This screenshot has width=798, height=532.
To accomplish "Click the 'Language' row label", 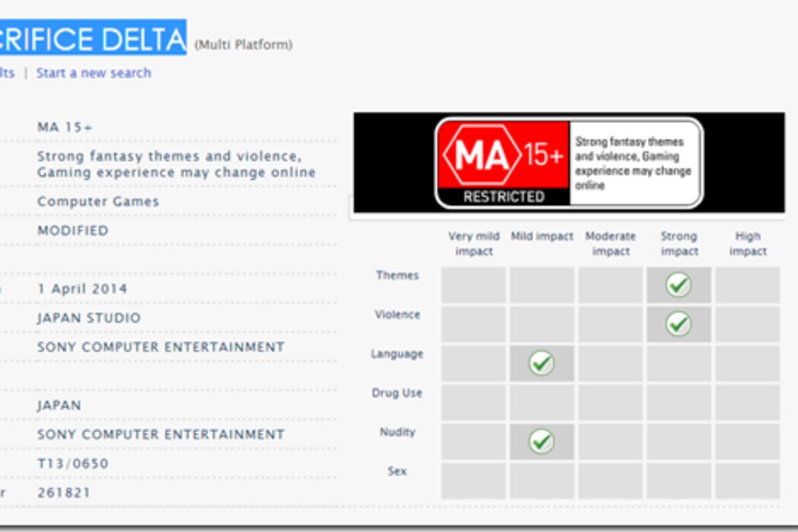I will coord(397,354).
